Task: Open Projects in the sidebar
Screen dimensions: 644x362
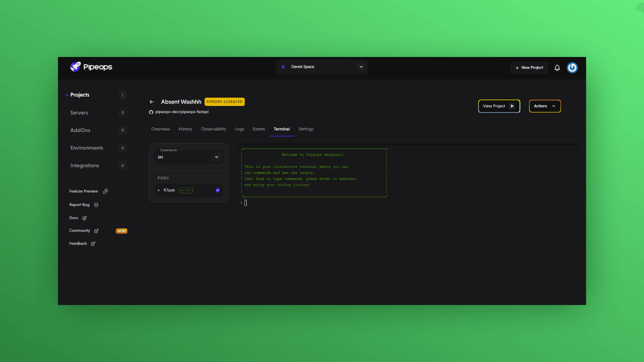Action: pos(80,95)
